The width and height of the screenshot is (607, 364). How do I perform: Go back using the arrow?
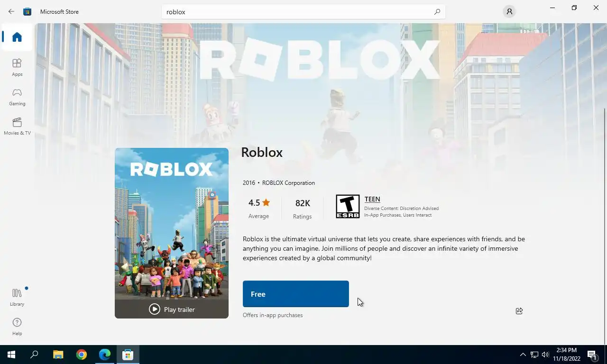(11, 11)
